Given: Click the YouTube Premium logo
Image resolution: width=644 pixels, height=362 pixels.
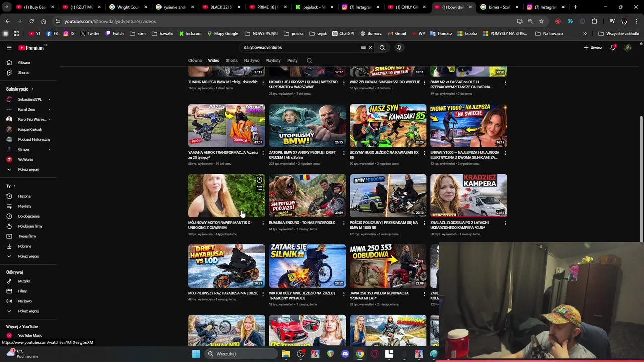Looking at the screenshot, I should point(32,48).
